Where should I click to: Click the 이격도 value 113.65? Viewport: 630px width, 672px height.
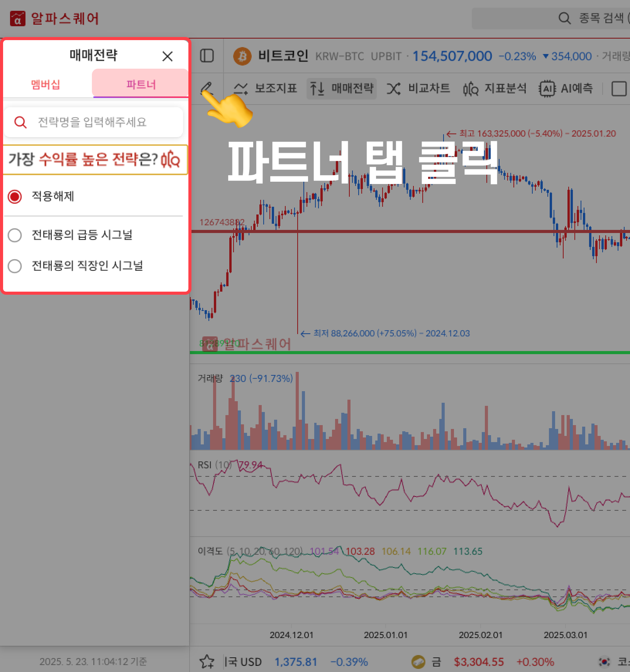point(468,551)
